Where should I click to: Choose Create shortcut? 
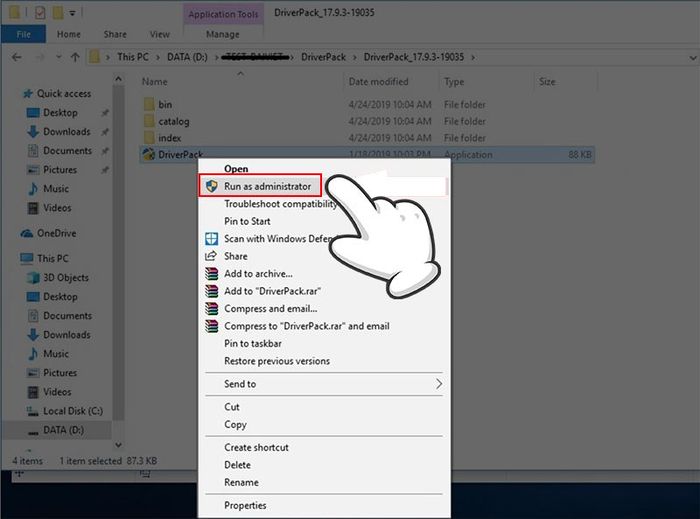256,447
